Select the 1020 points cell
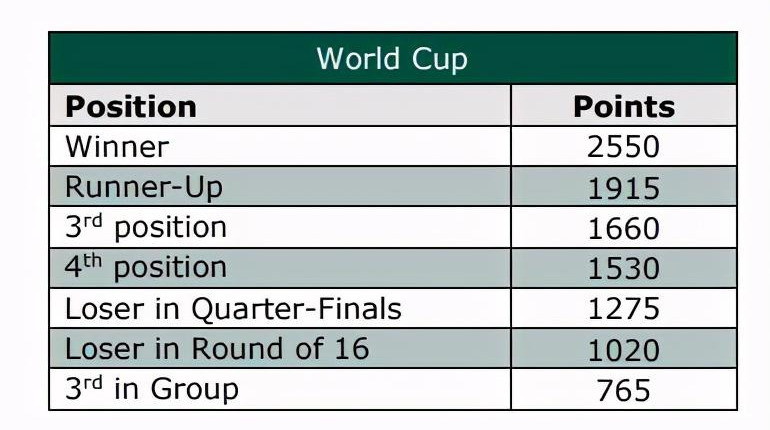 [623, 350]
